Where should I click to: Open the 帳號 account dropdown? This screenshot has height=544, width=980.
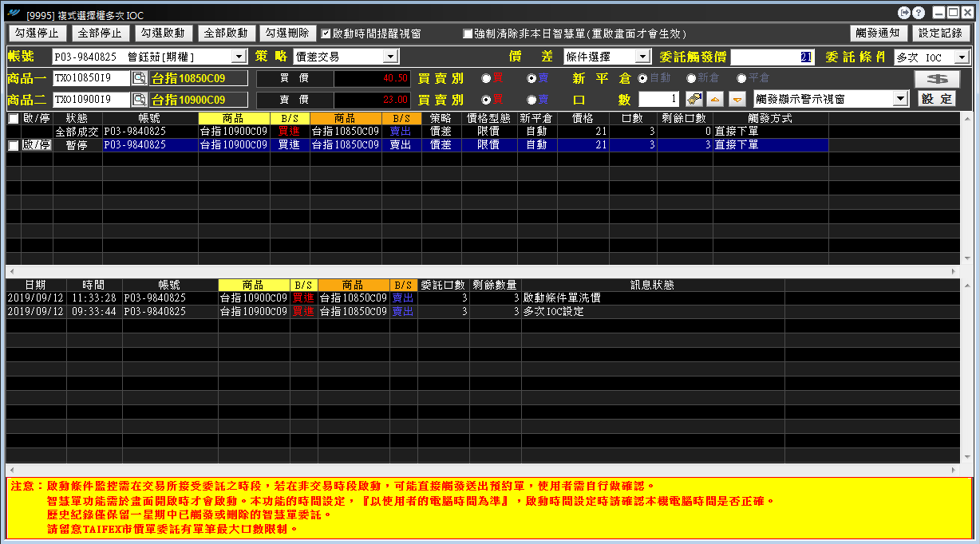pos(239,57)
